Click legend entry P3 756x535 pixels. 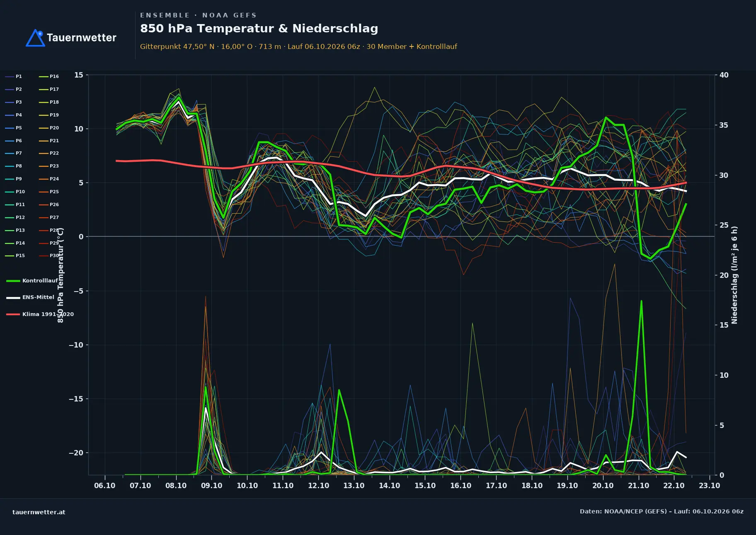click(13, 102)
